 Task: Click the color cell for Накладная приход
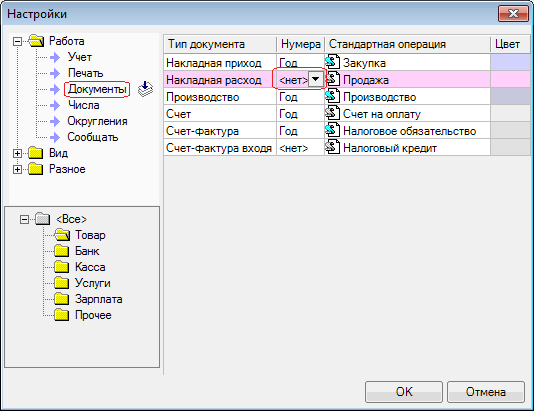(510, 62)
